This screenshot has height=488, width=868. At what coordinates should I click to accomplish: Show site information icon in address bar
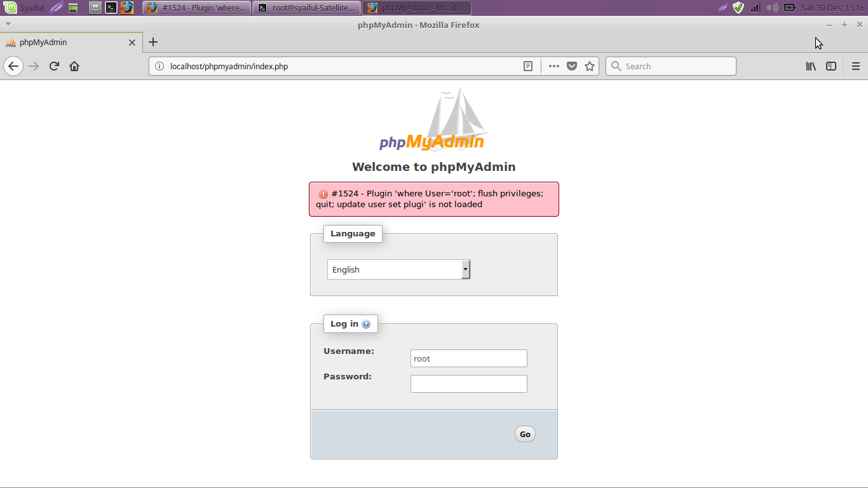coord(159,66)
